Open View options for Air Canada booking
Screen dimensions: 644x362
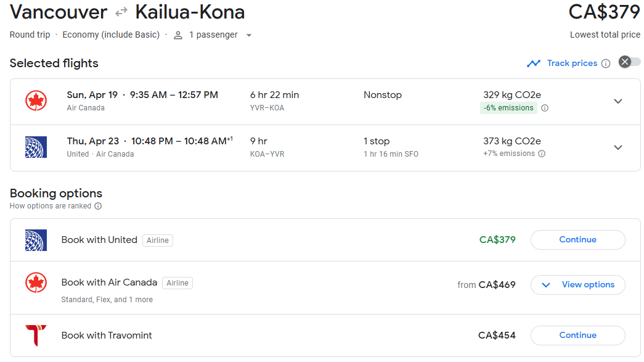[577, 285]
